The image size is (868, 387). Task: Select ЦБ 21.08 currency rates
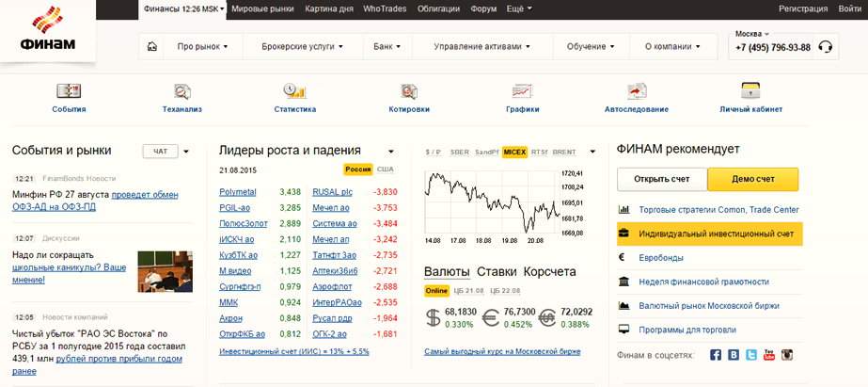point(468,291)
